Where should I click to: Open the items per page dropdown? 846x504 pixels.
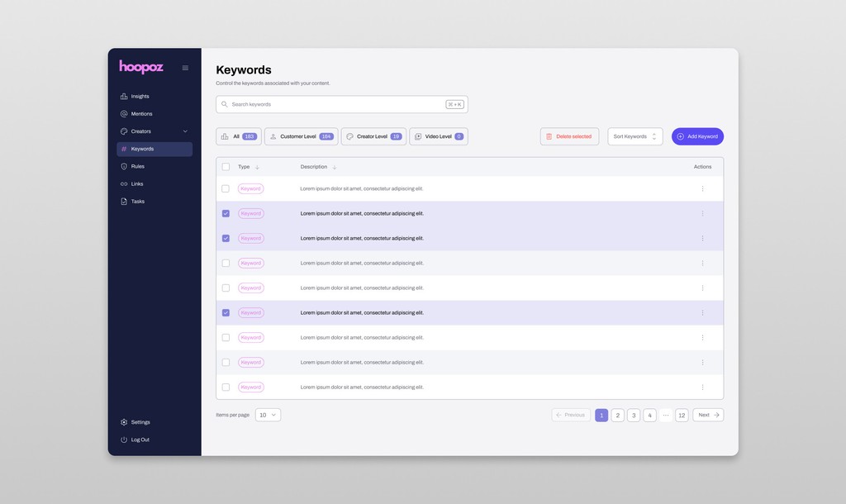tap(267, 415)
